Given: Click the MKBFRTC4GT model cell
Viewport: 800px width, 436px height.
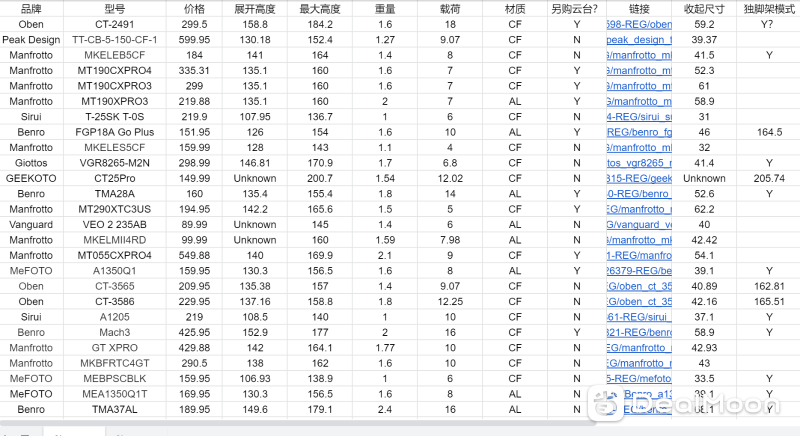Looking at the screenshot, I should tap(115, 363).
